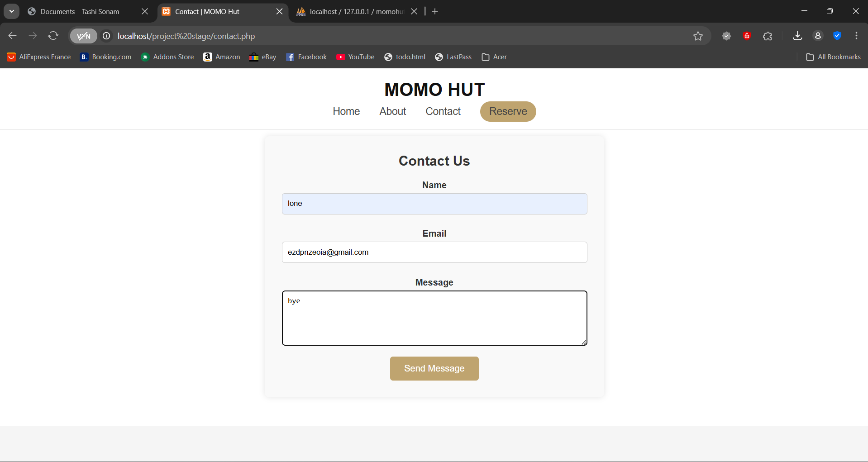Open the Acer bookmarks folder
The width and height of the screenshot is (868, 462).
(x=494, y=57)
